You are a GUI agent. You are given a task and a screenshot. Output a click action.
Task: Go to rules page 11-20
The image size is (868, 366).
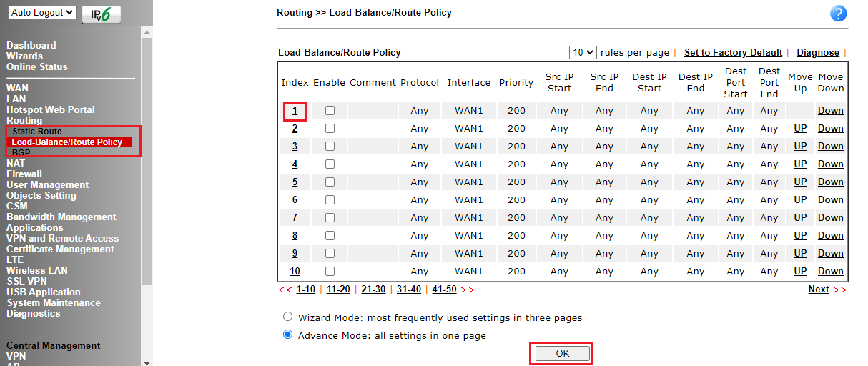[x=338, y=290]
